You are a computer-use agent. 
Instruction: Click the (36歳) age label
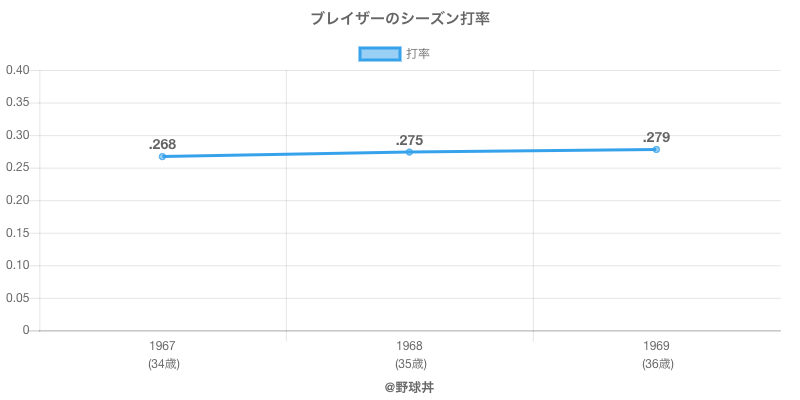(x=656, y=364)
